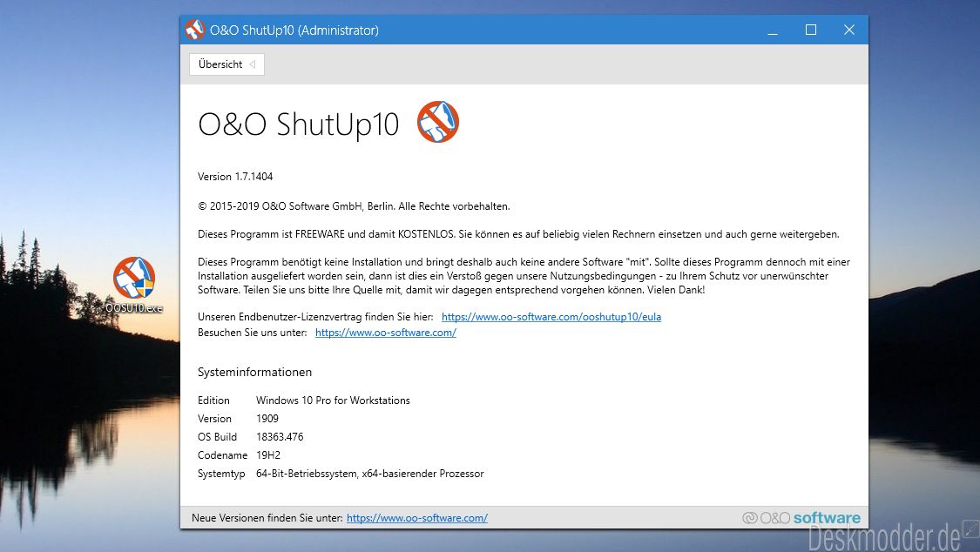Image resolution: width=980 pixels, height=552 pixels.
Task: Maximize the O&O ShutUp10 window
Action: point(811,30)
